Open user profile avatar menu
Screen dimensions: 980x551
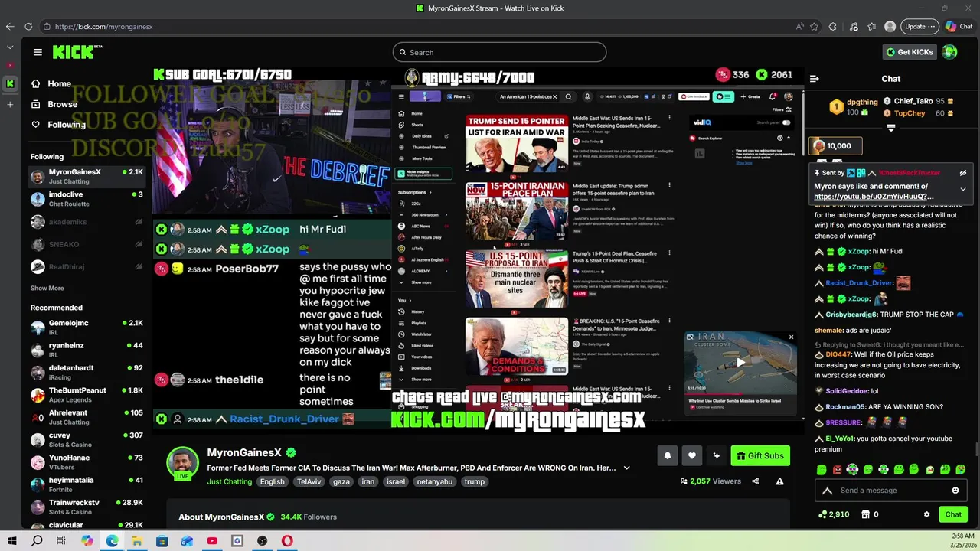coord(949,52)
